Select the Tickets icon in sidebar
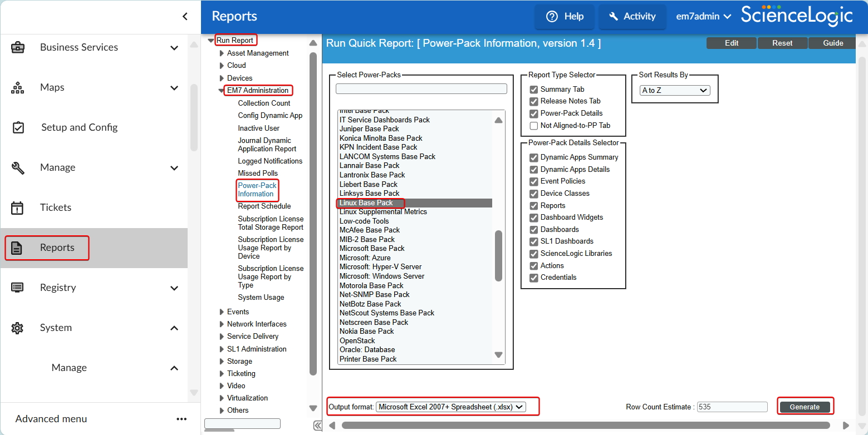This screenshot has height=435, width=868. click(x=18, y=207)
